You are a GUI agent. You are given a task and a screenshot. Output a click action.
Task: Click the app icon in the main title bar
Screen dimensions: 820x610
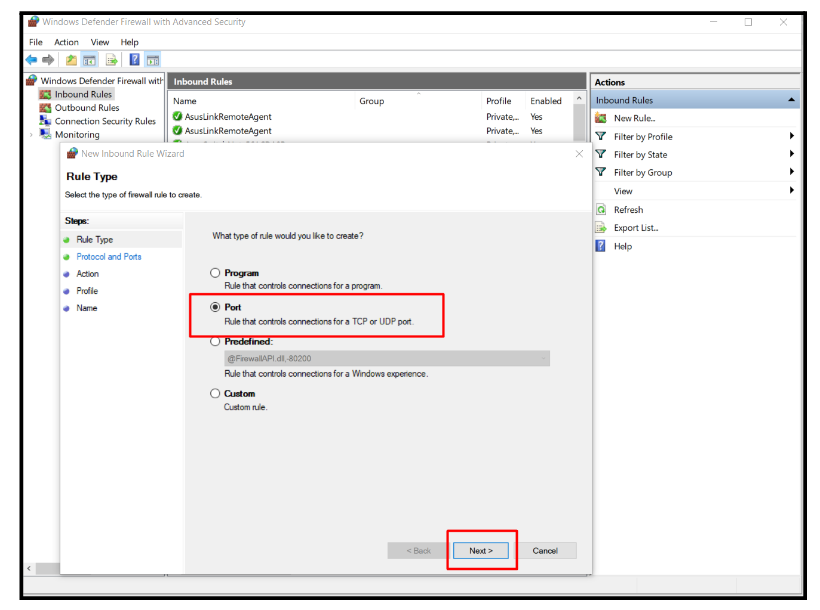coord(33,22)
